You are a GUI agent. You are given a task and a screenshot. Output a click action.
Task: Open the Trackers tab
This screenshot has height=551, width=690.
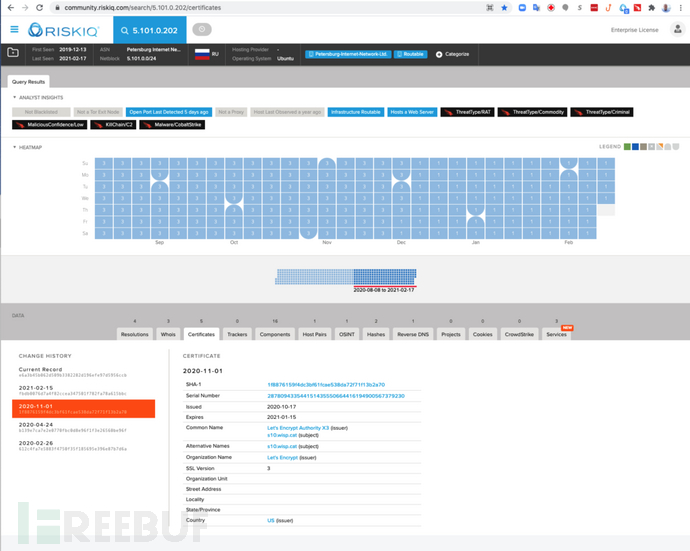tap(237, 334)
